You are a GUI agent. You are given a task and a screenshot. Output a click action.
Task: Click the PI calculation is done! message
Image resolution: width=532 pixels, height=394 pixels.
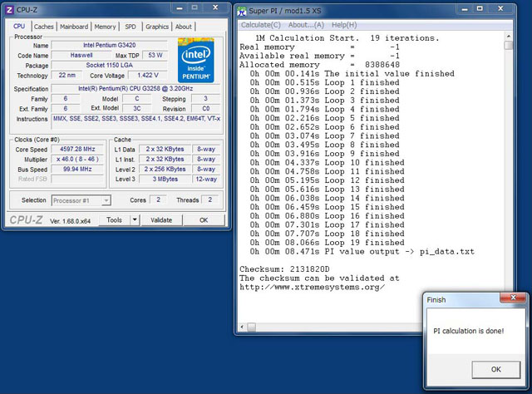[x=469, y=331]
